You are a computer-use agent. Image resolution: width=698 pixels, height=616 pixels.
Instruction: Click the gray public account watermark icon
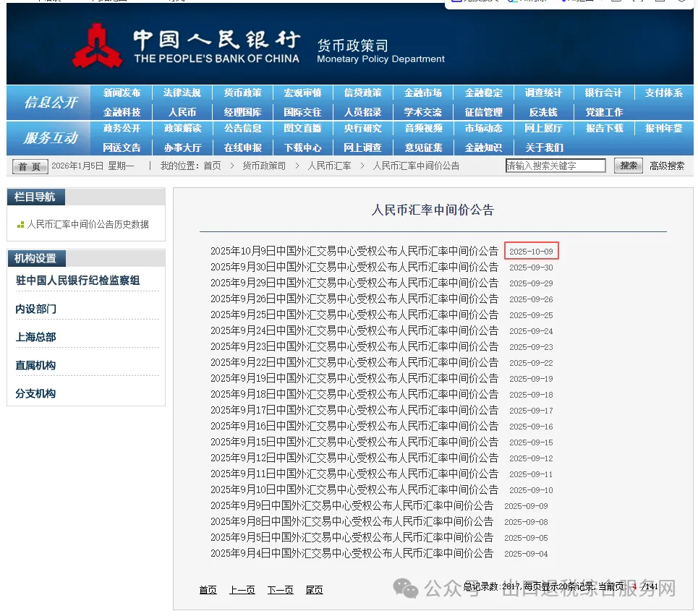point(407,589)
